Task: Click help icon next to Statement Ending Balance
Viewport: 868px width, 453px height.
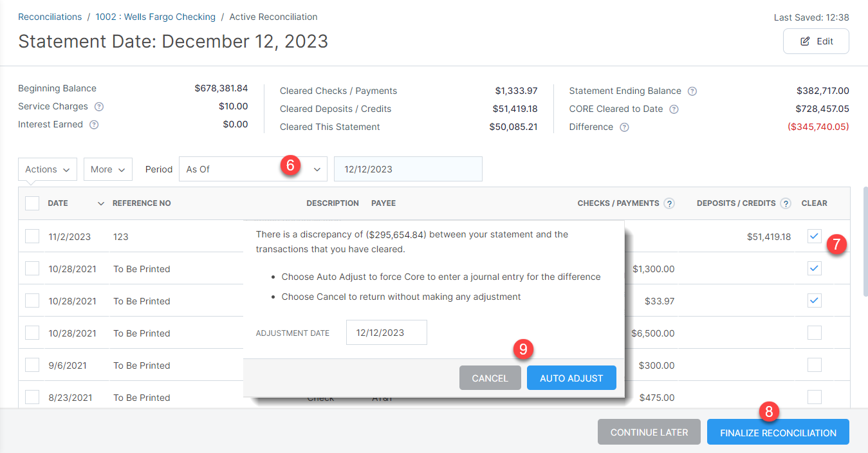Action: (x=692, y=91)
